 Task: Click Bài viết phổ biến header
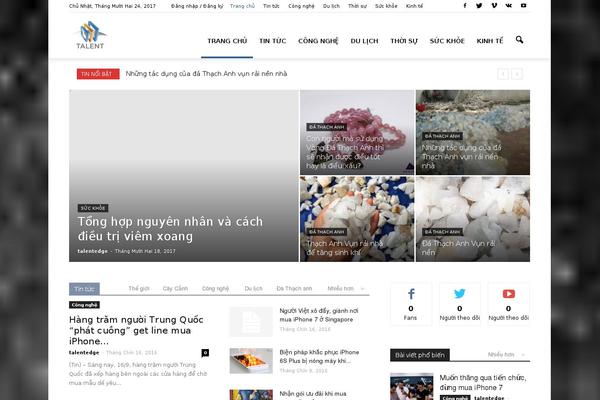[x=420, y=355]
